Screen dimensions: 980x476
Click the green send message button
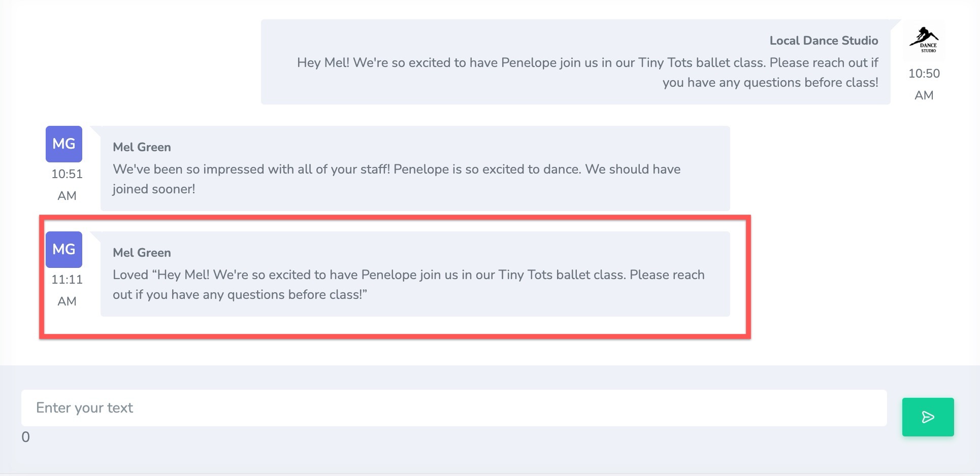click(x=928, y=417)
